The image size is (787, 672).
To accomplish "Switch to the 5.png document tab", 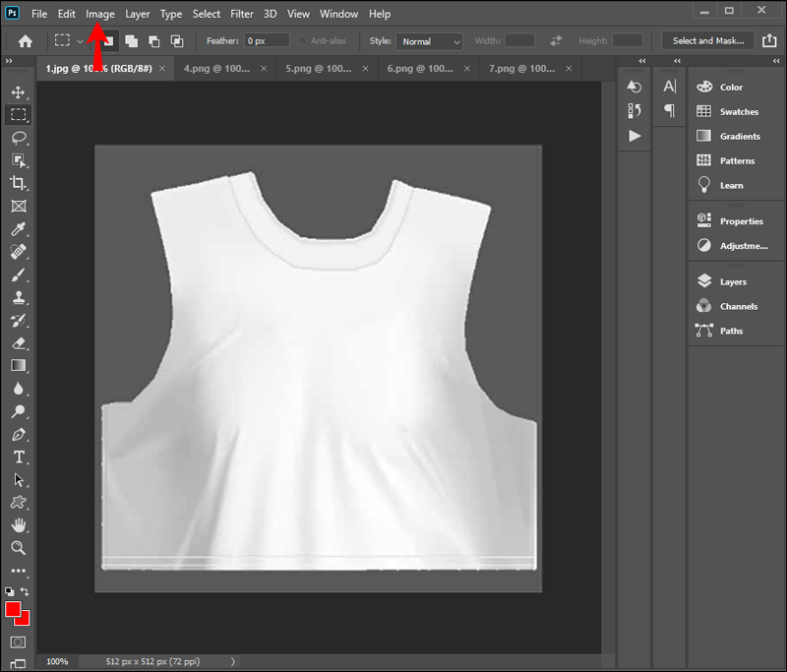I will coord(319,69).
